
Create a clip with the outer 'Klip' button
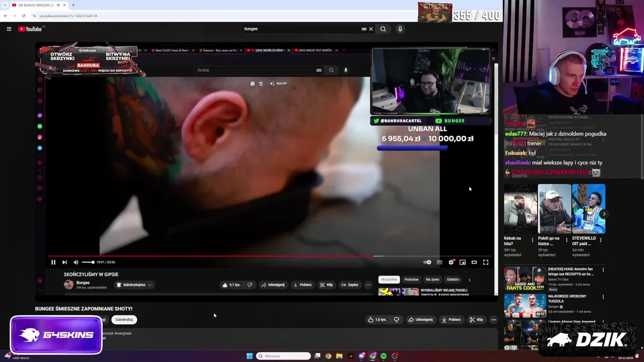[476, 320]
